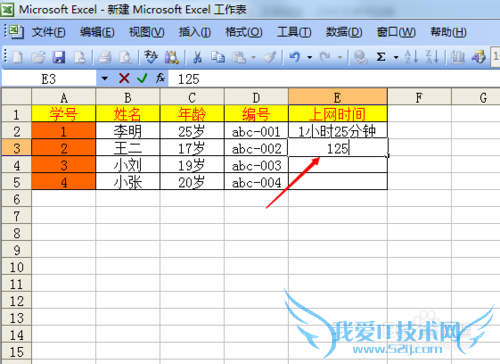Select column B header

coord(128,98)
